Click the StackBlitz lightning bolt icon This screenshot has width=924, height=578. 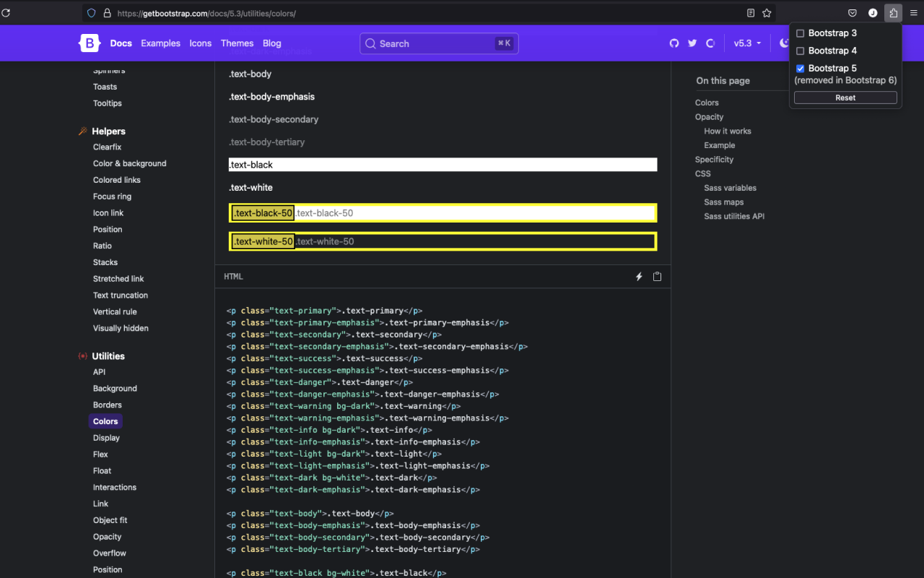[639, 277]
